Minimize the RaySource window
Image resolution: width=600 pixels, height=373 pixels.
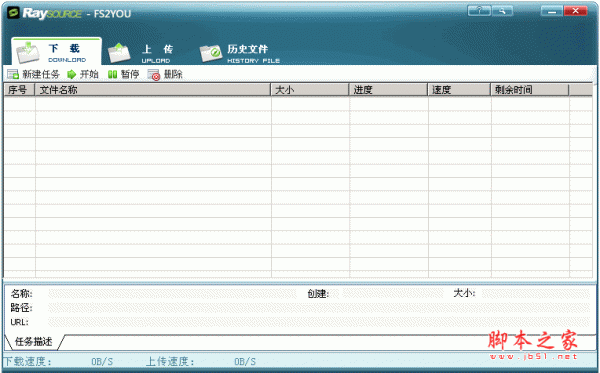click(552, 11)
